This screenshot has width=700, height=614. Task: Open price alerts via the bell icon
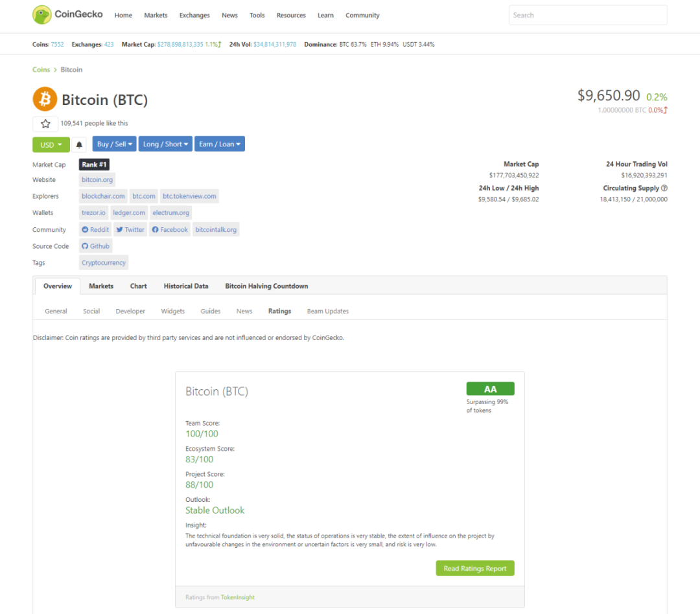pos(79,144)
